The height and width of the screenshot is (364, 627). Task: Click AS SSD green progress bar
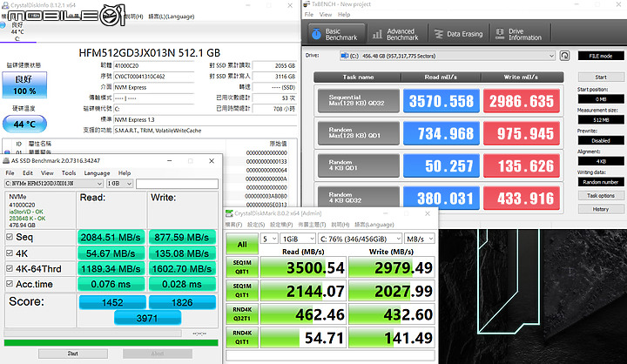[x=111, y=343]
